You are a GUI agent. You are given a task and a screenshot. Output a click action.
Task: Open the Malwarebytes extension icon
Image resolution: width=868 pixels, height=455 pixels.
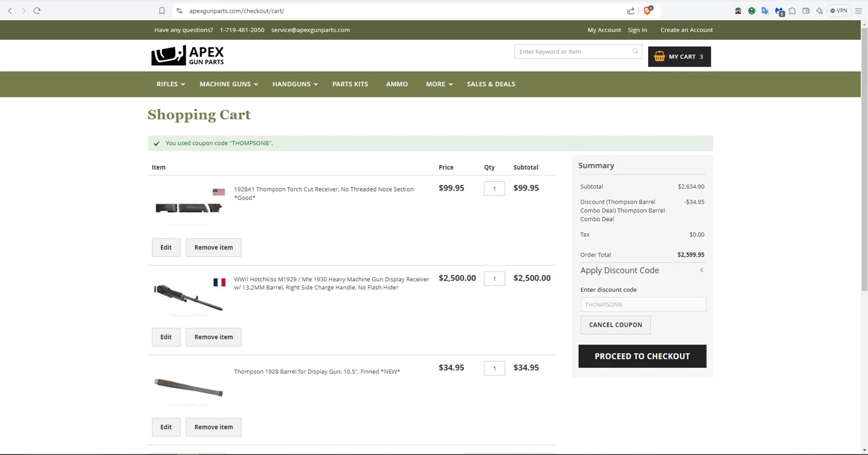click(779, 11)
